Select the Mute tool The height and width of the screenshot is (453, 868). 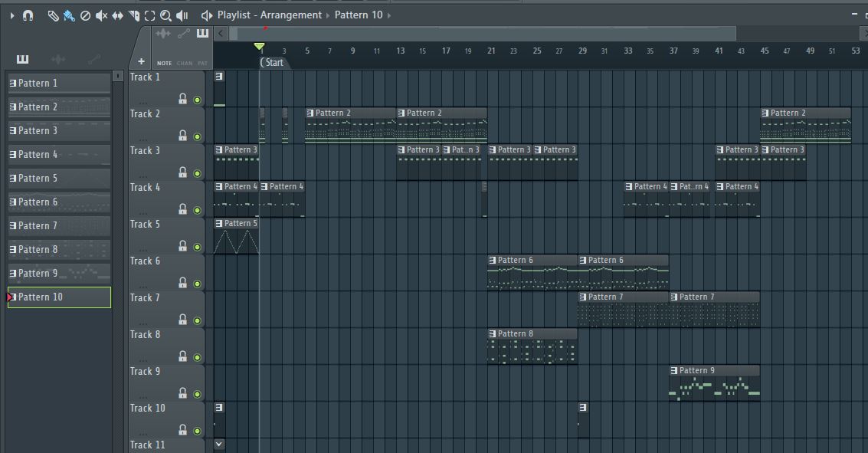pyautogui.click(x=101, y=16)
